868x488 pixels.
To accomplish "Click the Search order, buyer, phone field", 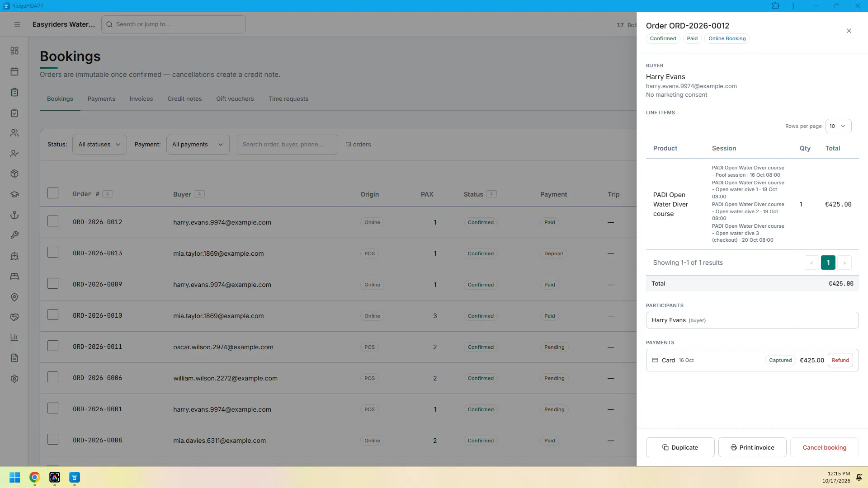I will (287, 145).
